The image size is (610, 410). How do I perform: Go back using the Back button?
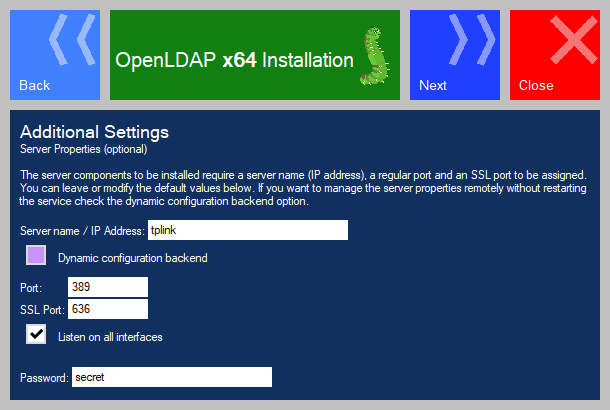click(55, 55)
